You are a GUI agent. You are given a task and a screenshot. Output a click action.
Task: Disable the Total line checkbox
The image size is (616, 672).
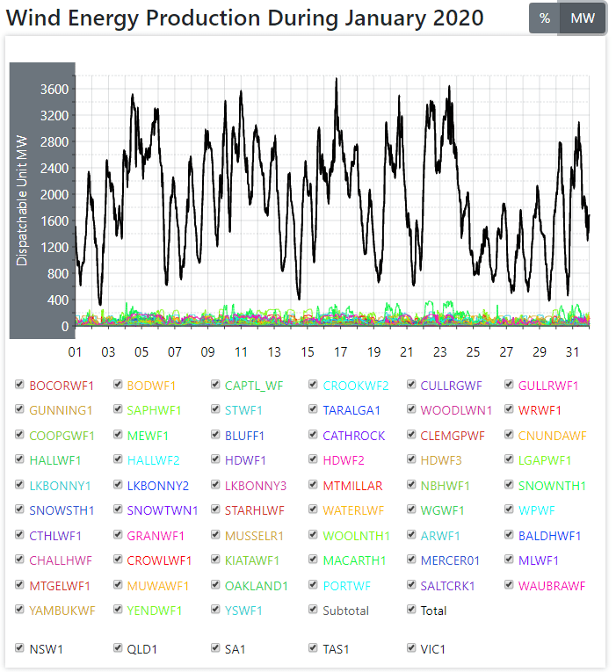[x=412, y=611]
